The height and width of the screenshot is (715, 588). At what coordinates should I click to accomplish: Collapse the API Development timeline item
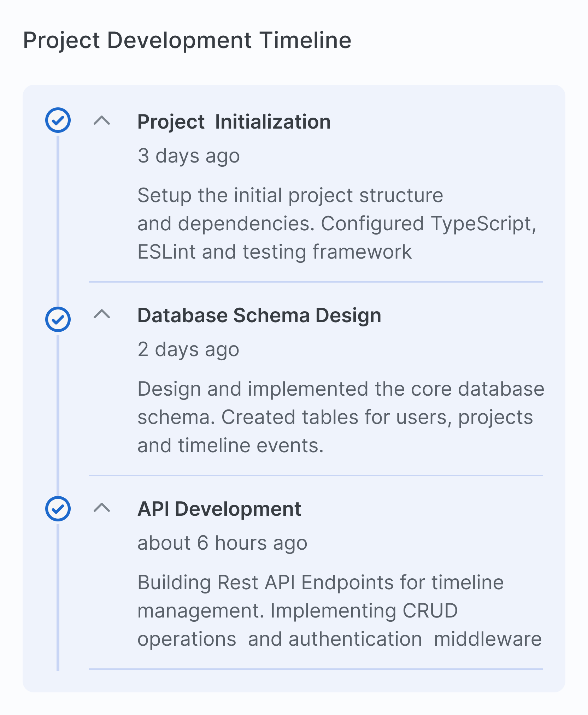pyautogui.click(x=102, y=508)
